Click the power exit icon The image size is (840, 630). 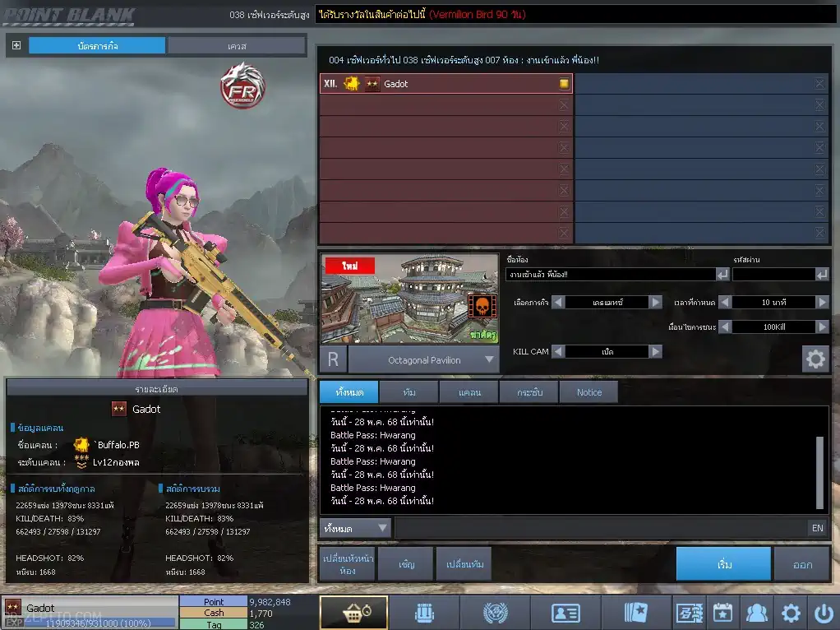pos(824,612)
